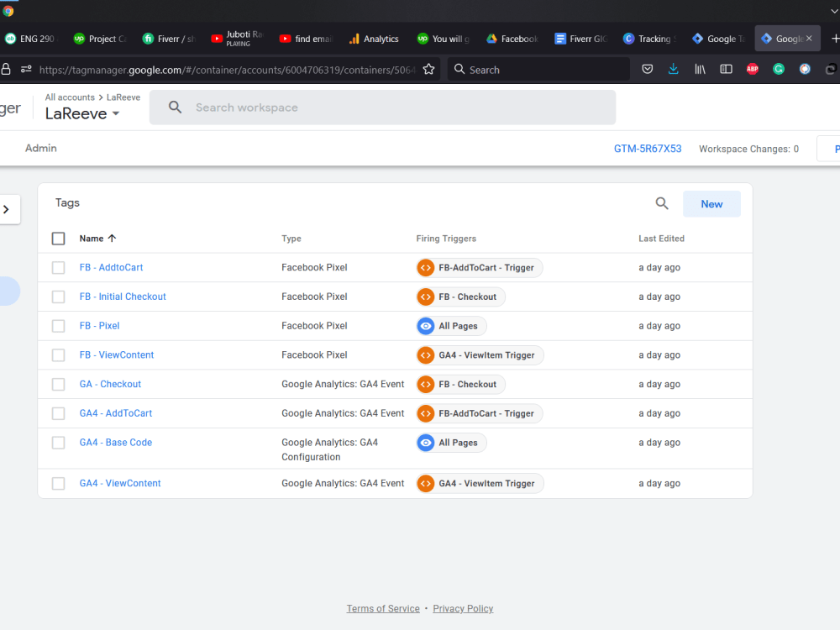The width and height of the screenshot is (840, 630).
Task: Open the Tags panel search magnifier
Action: click(x=661, y=203)
